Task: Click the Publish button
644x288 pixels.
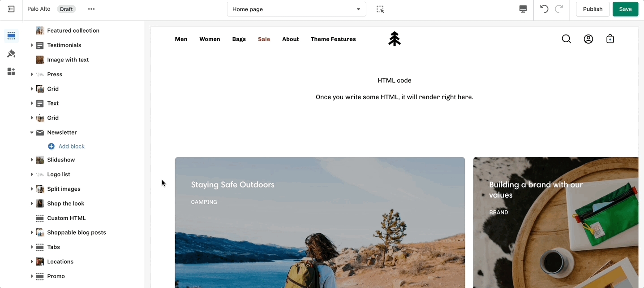Action: click(592, 9)
